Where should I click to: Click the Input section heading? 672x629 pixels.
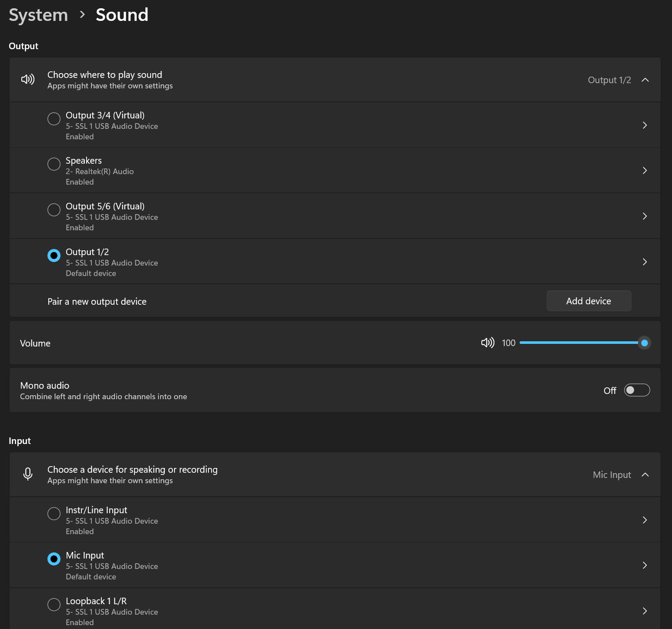tap(20, 441)
